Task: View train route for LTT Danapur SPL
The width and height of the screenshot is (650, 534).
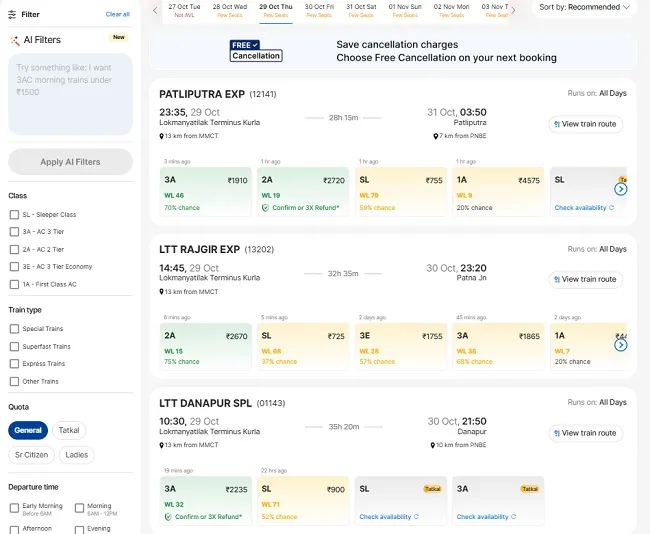Action: pyautogui.click(x=586, y=433)
